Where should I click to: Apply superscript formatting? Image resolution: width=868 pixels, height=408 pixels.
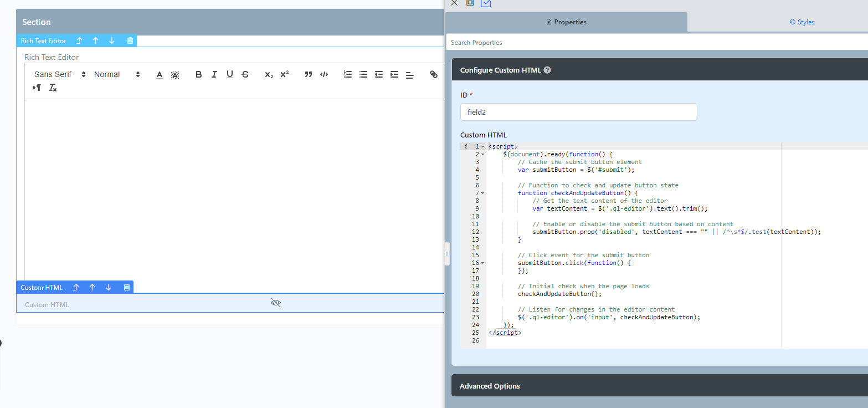pyautogui.click(x=284, y=74)
